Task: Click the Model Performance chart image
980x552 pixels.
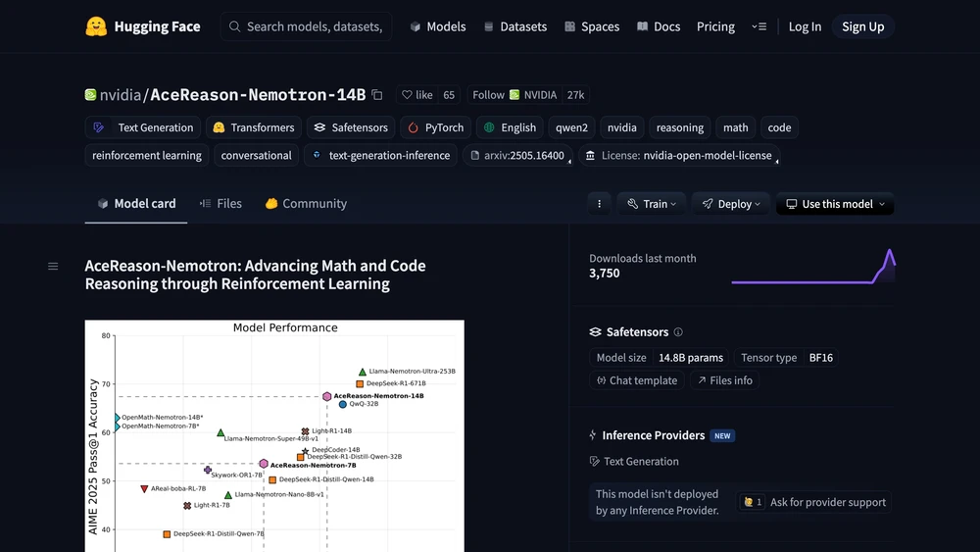Action: pos(274,435)
